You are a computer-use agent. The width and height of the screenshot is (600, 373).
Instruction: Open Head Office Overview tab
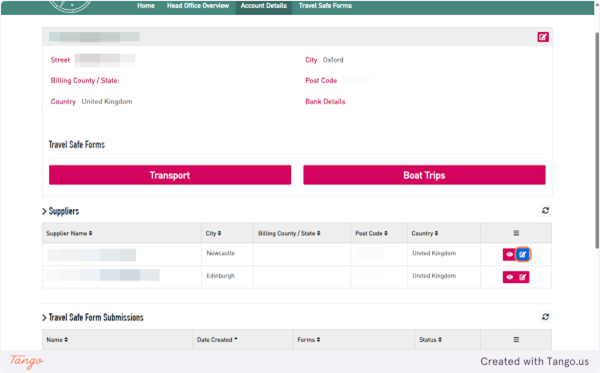pos(198,6)
